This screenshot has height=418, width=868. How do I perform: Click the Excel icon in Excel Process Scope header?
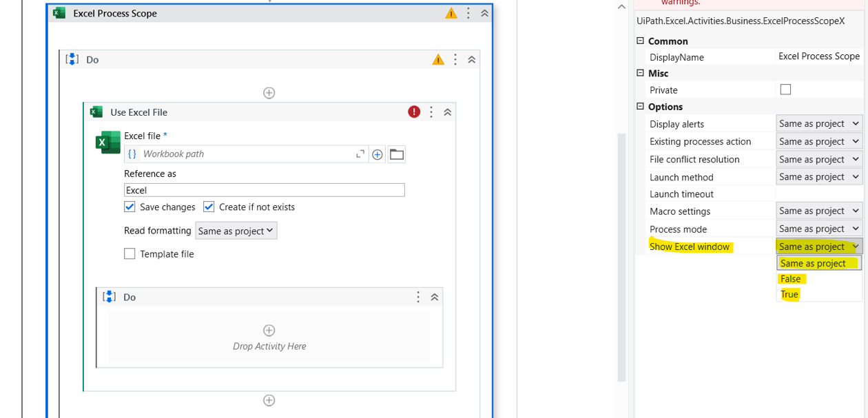pos(59,13)
